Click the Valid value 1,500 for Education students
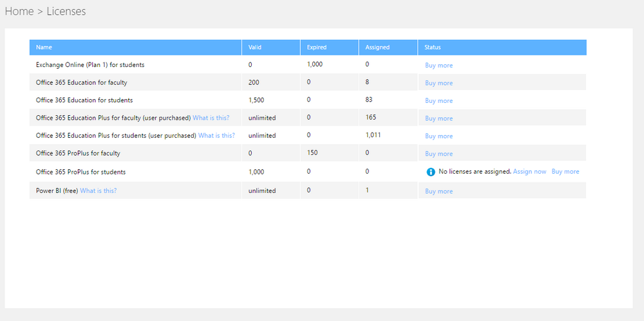 256,100
